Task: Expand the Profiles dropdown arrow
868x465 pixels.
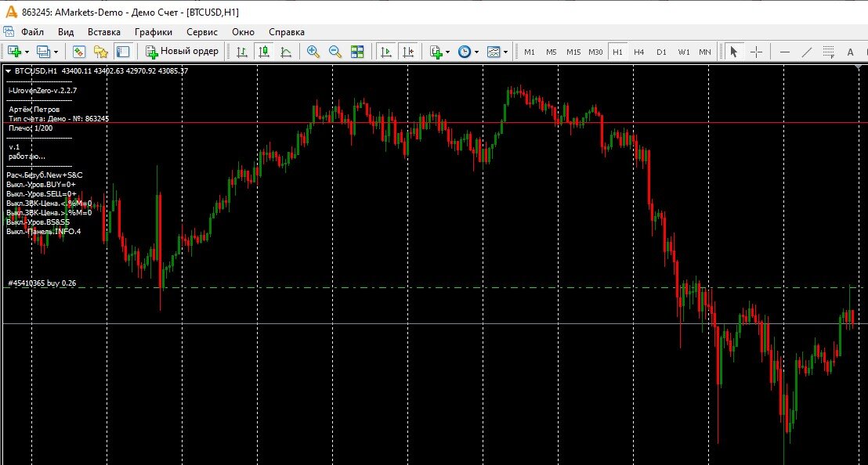Action: [x=56, y=52]
